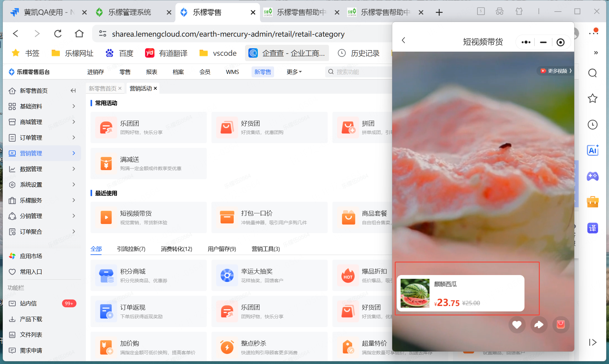Click the mini-program record target button

click(x=560, y=42)
